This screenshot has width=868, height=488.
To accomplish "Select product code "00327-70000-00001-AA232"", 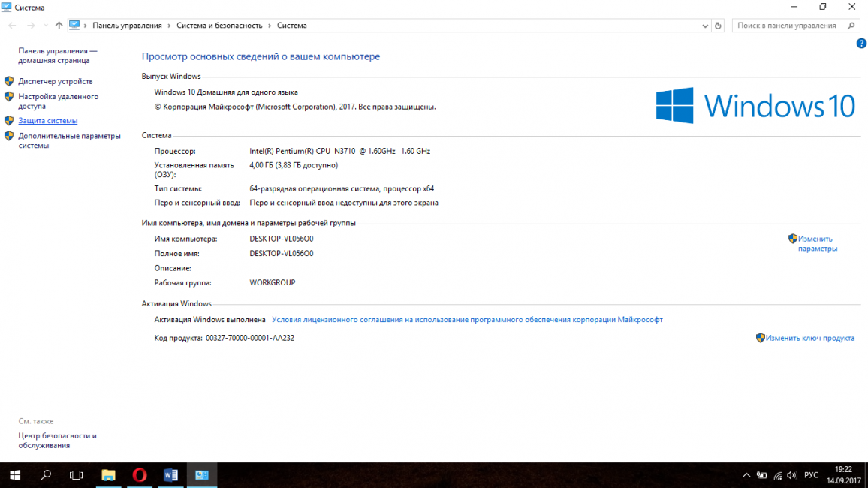I will (x=249, y=338).
